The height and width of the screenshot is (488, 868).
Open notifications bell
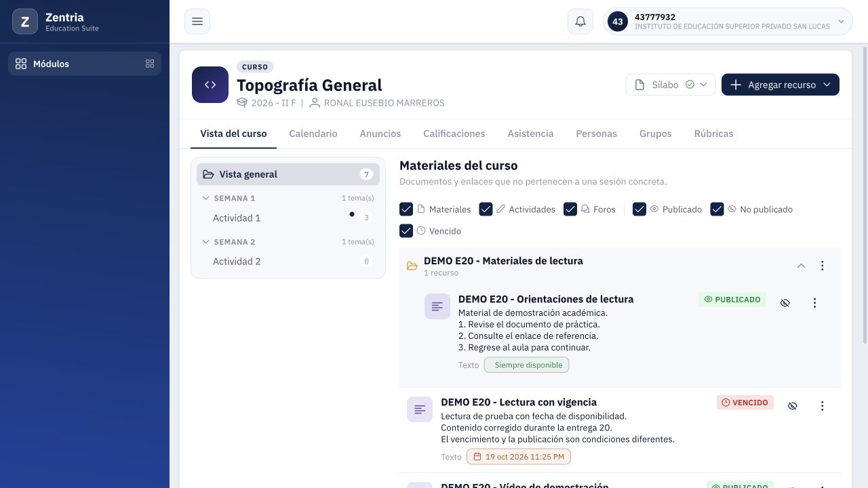pyautogui.click(x=580, y=22)
